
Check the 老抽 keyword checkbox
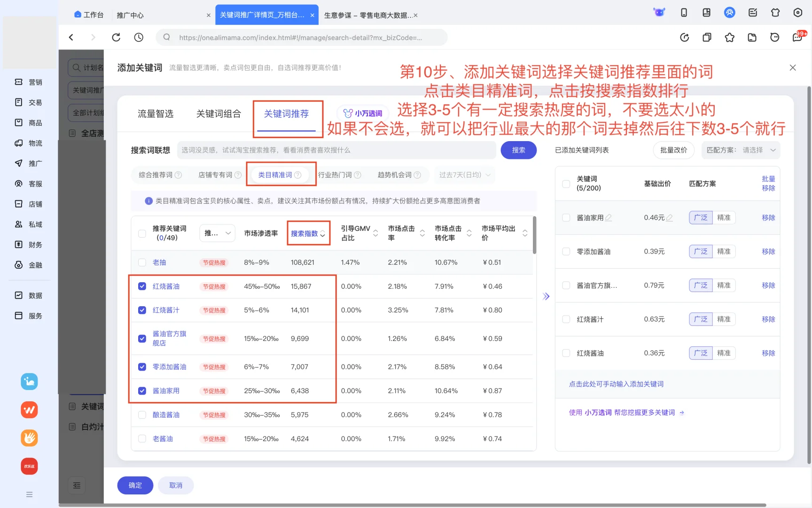(x=142, y=262)
